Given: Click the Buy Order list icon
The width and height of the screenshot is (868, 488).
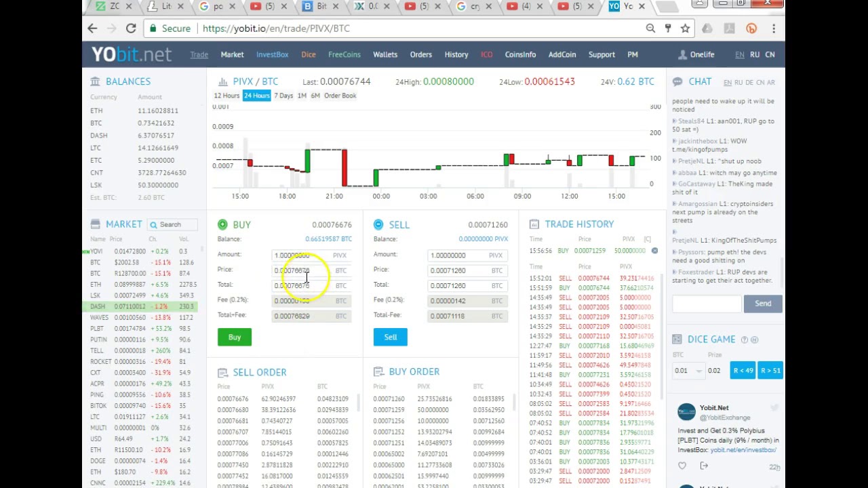Looking at the screenshot, I should pos(378,372).
